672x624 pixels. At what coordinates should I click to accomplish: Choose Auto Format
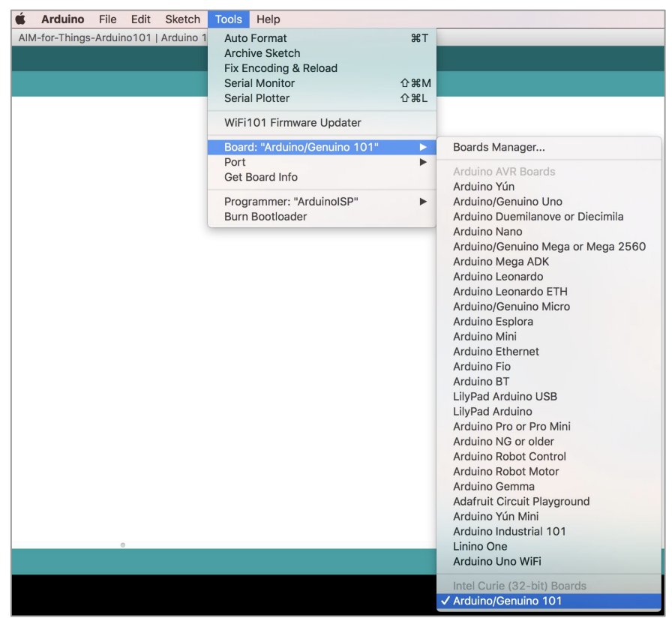(322, 38)
